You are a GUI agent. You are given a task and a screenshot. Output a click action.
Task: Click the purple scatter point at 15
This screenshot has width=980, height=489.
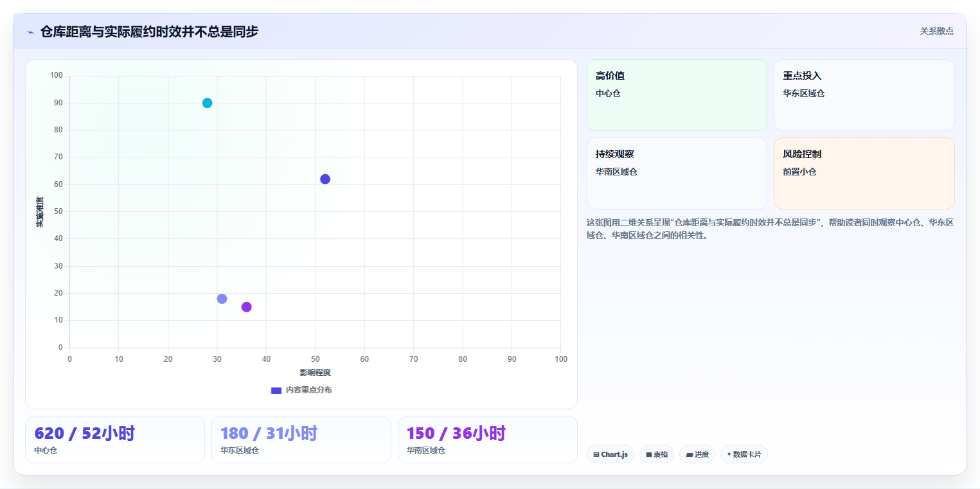[246, 307]
